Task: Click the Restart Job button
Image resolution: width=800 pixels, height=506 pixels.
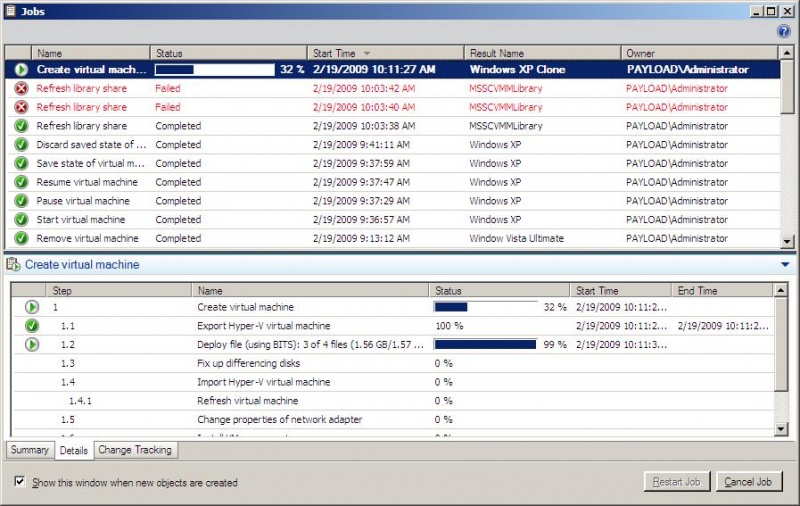Action: [677, 482]
